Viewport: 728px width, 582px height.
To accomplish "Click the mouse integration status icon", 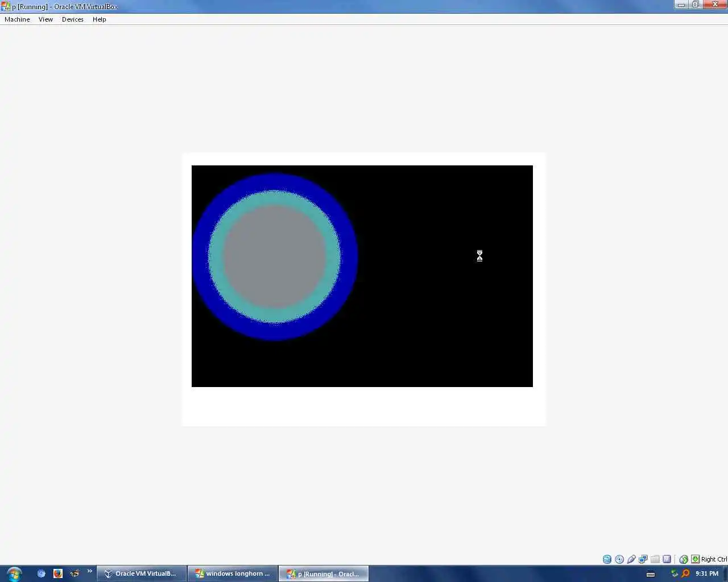I will coord(684,559).
